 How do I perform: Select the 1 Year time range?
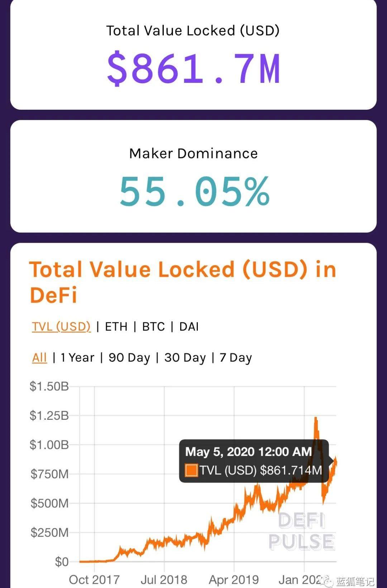(77, 357)
